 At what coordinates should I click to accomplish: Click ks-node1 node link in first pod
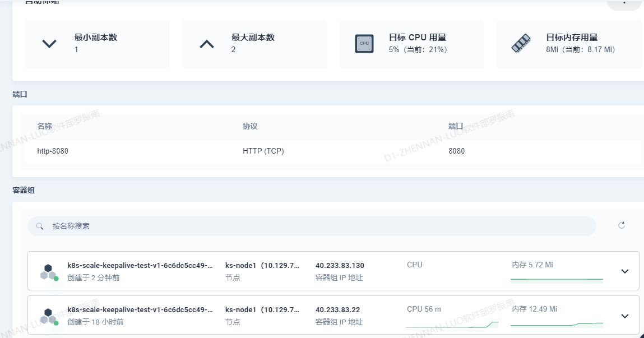point(262,265)
